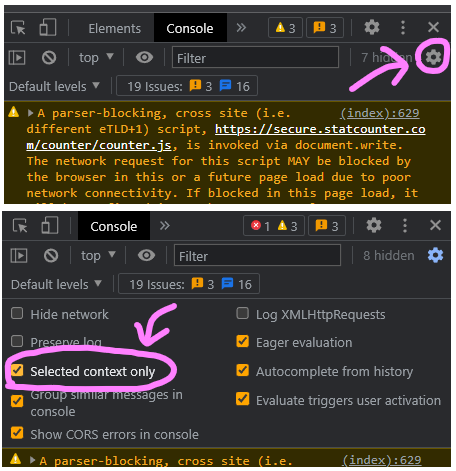Enable Log XMLHttpRequests checkbox
Screen dimensions: 456x471
coord(242,313)
